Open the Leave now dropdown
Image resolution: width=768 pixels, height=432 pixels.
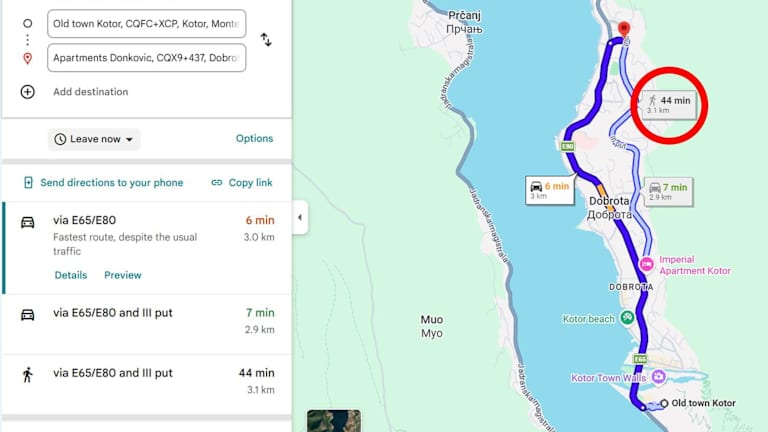click(x=94, y=139)
